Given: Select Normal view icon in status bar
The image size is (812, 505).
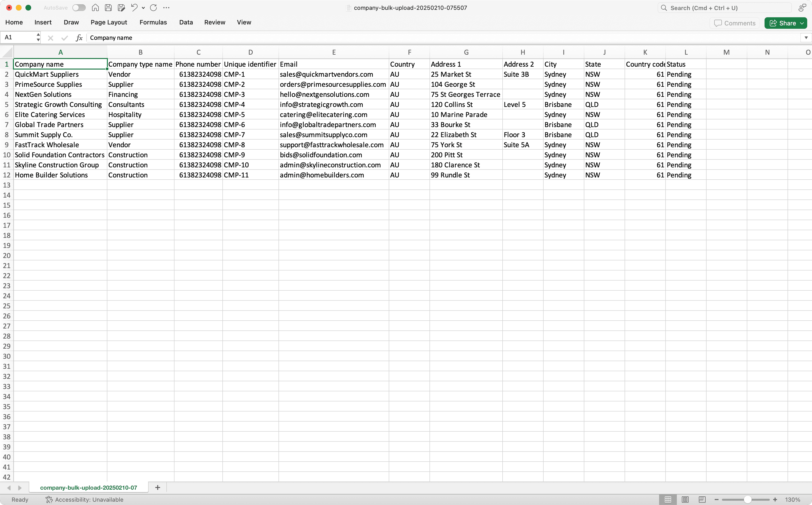Looking at the screenshot, I should pos(667,499).
